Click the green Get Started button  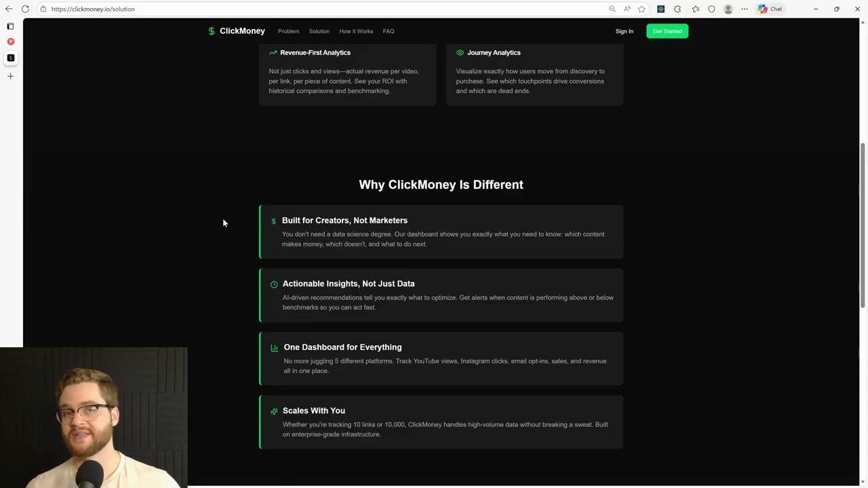[667, 31]
